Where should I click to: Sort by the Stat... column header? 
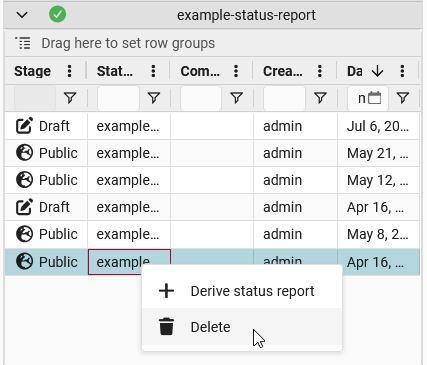(x=115, y=71)
